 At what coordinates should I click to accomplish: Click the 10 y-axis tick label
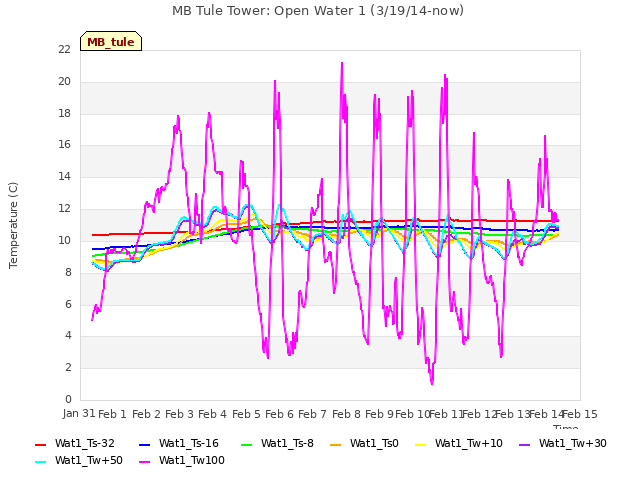point(64,240)
